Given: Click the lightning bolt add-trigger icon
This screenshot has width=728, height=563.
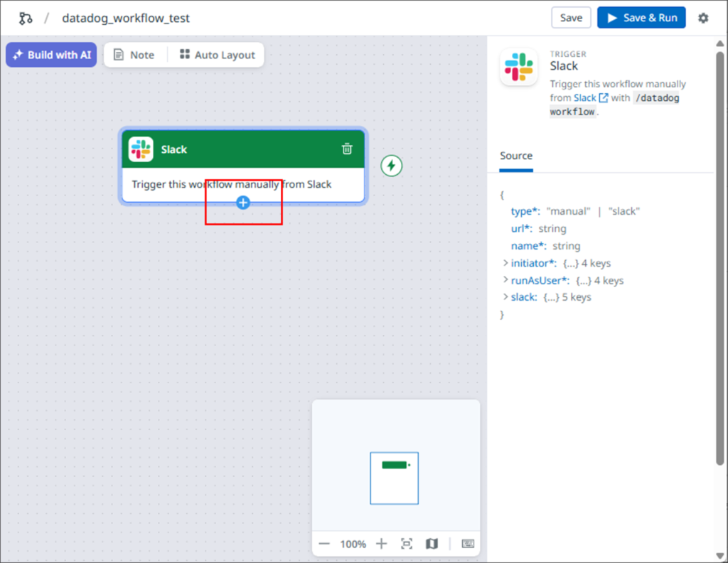Looking at the screenshot, I should [392, 166].
